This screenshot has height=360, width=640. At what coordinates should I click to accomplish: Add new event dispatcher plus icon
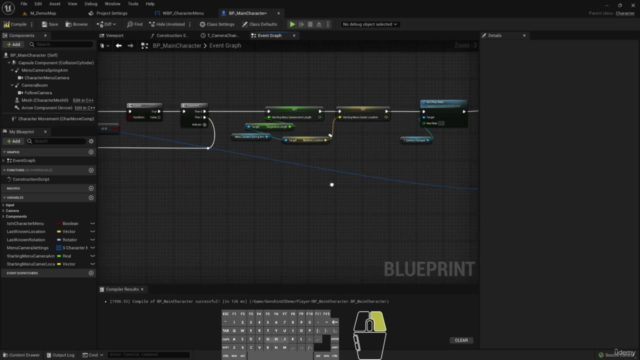tap(91, 273)
